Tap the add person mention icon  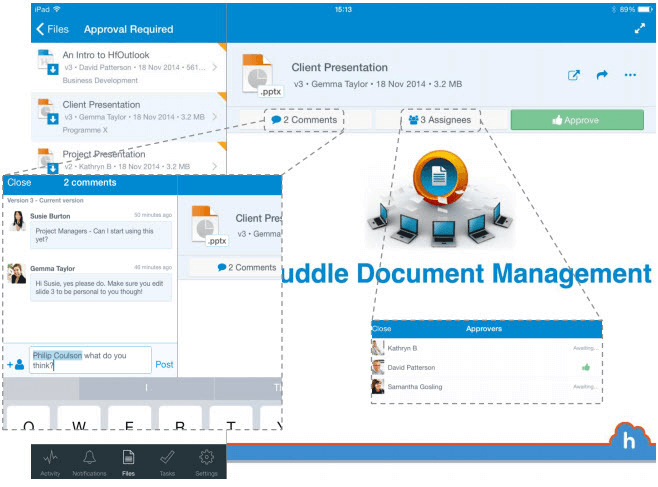(16, 365)
